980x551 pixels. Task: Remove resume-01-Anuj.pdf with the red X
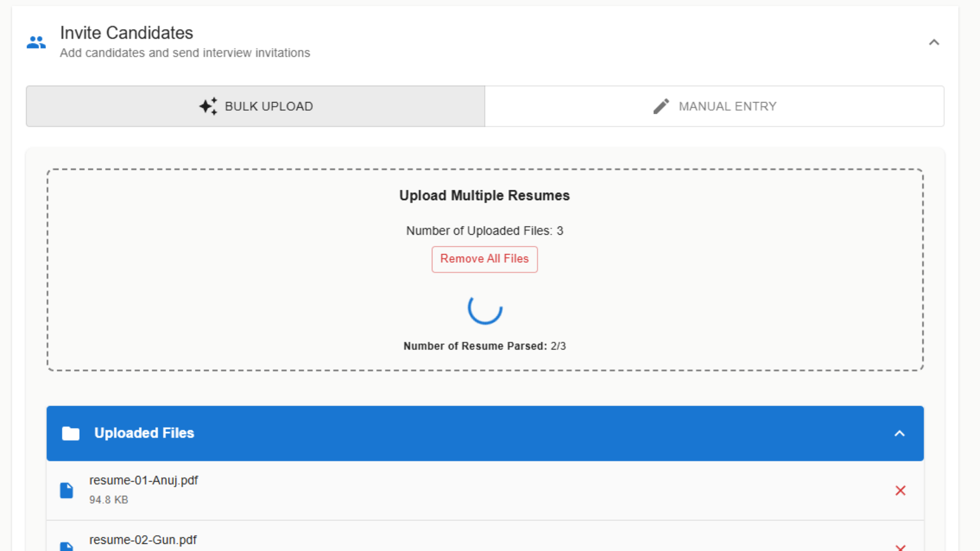pyautogui.click(x=900, y=490)
